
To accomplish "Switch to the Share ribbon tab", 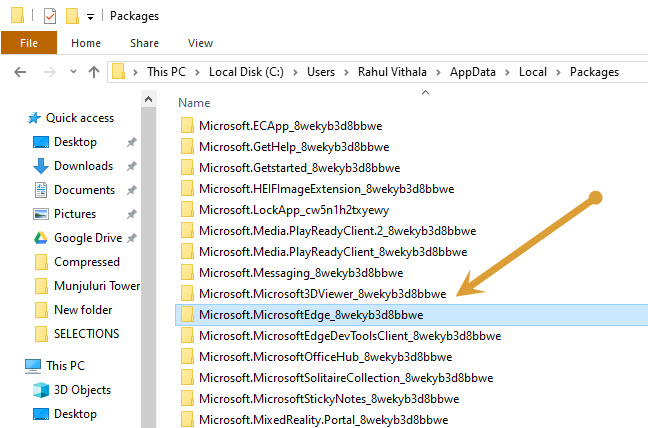I will pyautogui.click(x=144, y=43).
